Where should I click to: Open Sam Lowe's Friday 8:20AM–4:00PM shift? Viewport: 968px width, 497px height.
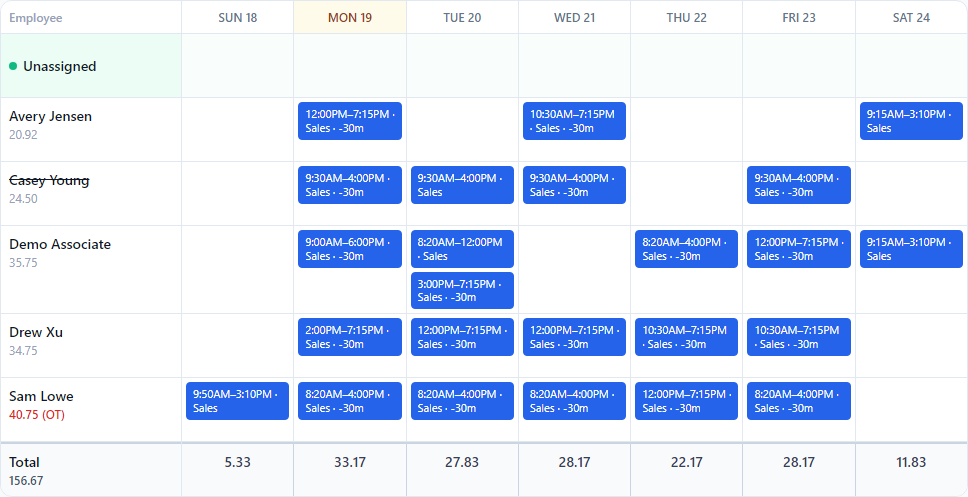tap(799, 401)
